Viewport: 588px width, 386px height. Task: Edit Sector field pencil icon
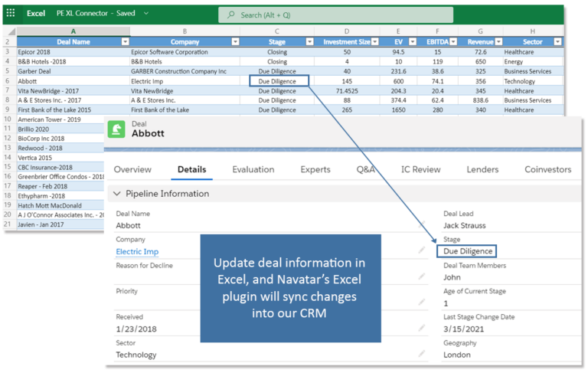(x=422, y=353)
